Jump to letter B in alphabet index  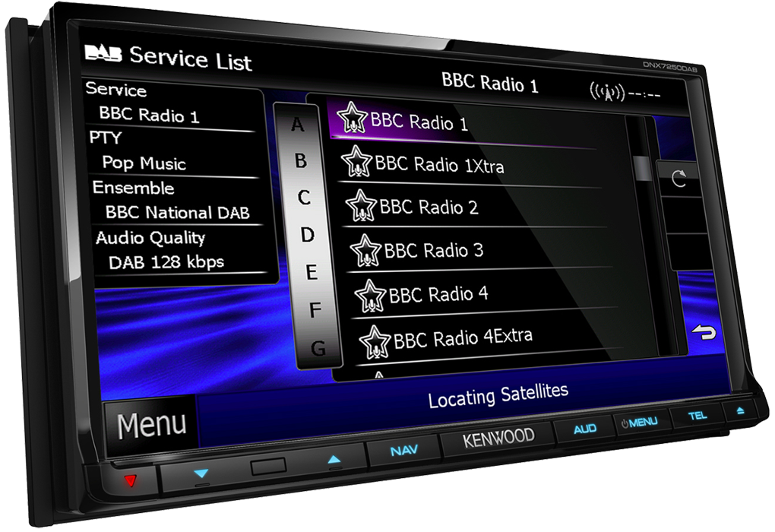click(301, 160)
